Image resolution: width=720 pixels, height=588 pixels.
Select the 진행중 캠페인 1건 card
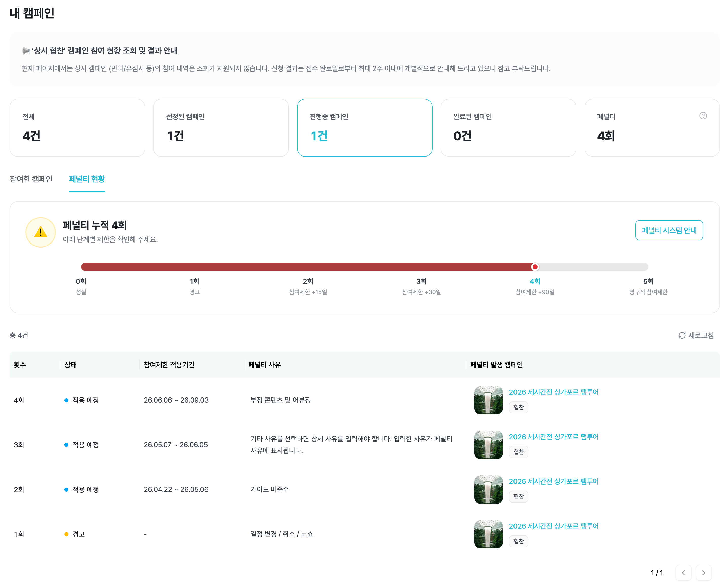tap(364, 128)
